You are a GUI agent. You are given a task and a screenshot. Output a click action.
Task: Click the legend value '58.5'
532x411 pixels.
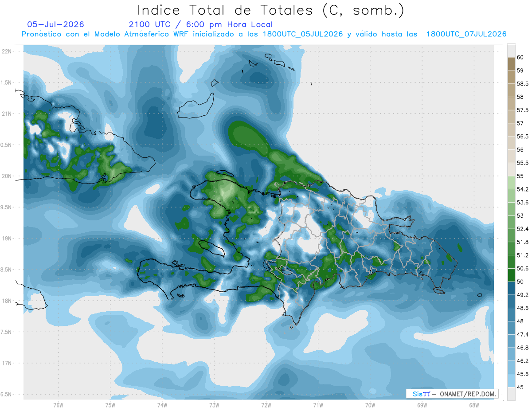[522, 84]
